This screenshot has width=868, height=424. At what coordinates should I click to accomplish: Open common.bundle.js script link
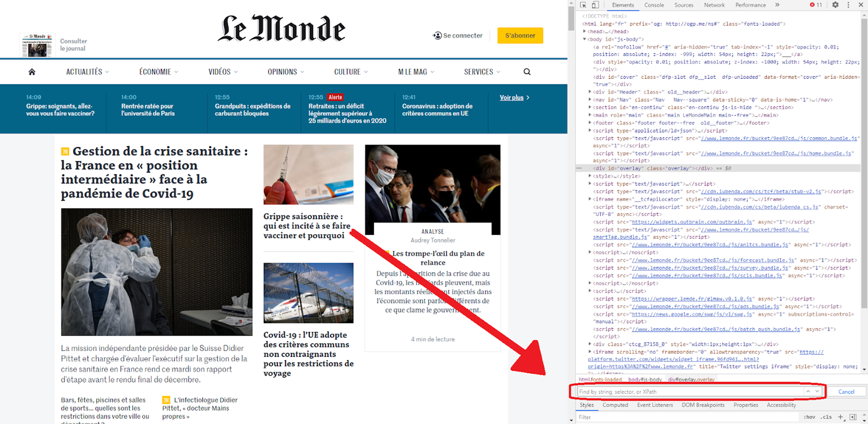(x=779, y=138)
